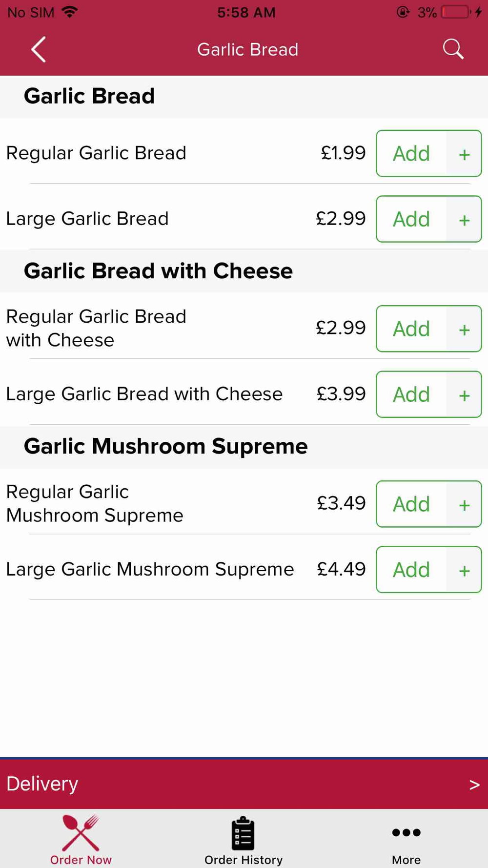
Task: Expand the Delivery bar arrow
Action: pos(474,785)
